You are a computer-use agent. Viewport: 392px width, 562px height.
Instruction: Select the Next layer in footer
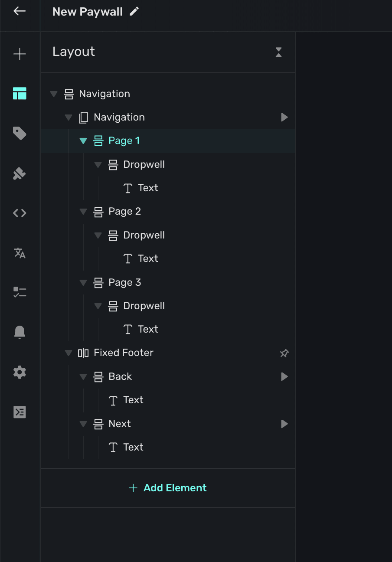point(119,424)
